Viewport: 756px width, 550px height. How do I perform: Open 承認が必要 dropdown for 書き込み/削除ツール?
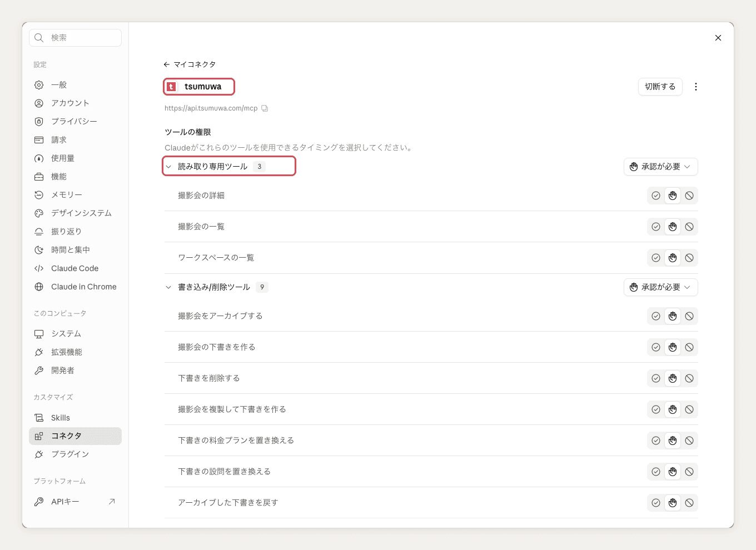(660, 287)
